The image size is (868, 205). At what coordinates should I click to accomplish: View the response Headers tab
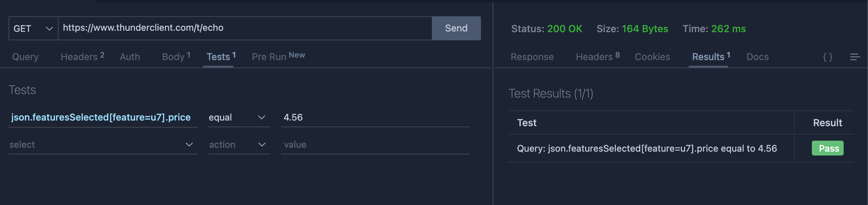598,57
